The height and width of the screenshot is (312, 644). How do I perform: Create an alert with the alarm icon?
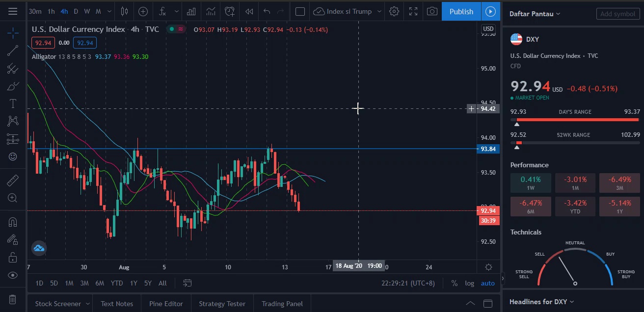click(230, 11)
